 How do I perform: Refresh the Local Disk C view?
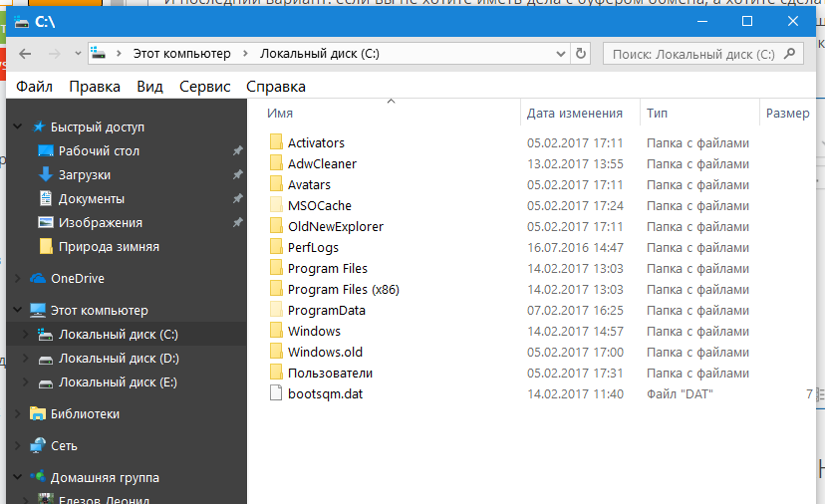(x=580, y=54)
